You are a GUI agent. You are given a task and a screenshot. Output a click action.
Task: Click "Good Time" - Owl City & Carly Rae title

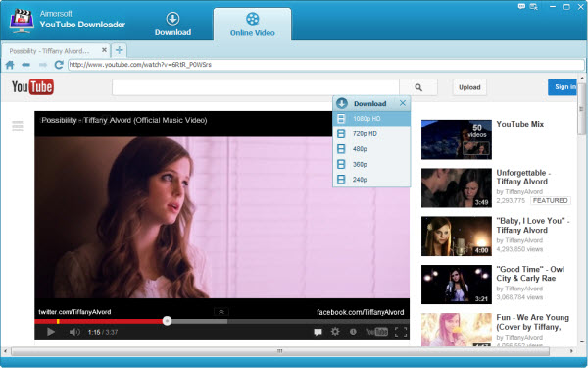[530, 274]
